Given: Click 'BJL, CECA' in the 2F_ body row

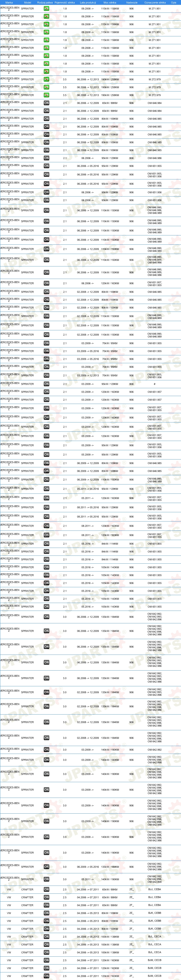Looking at the screenshot, I should tap(154, 952).
